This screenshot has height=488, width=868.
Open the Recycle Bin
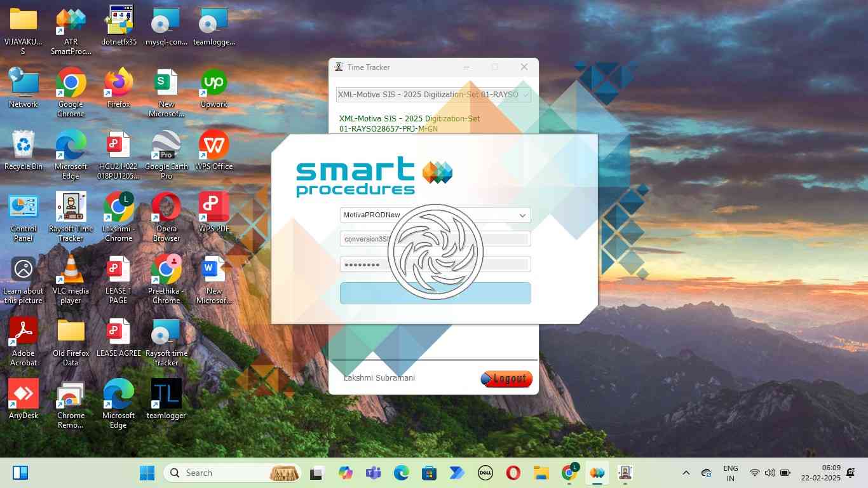(24, 151)
